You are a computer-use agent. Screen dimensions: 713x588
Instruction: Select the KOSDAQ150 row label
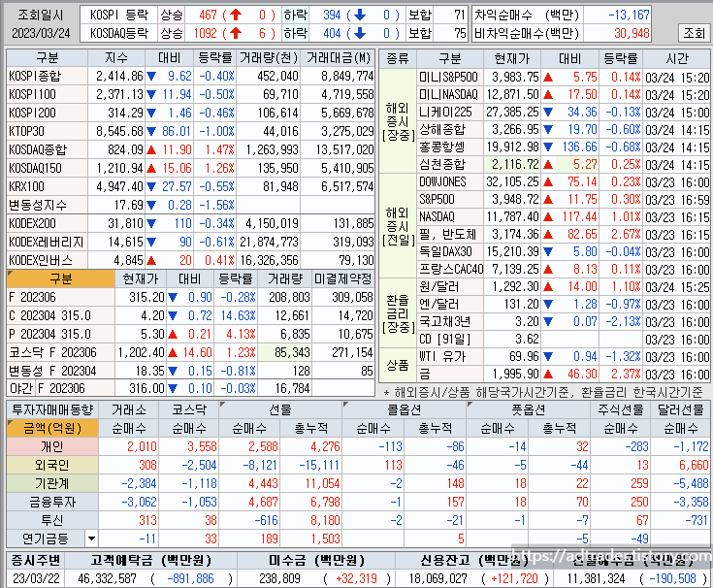[x=48, y=168]
